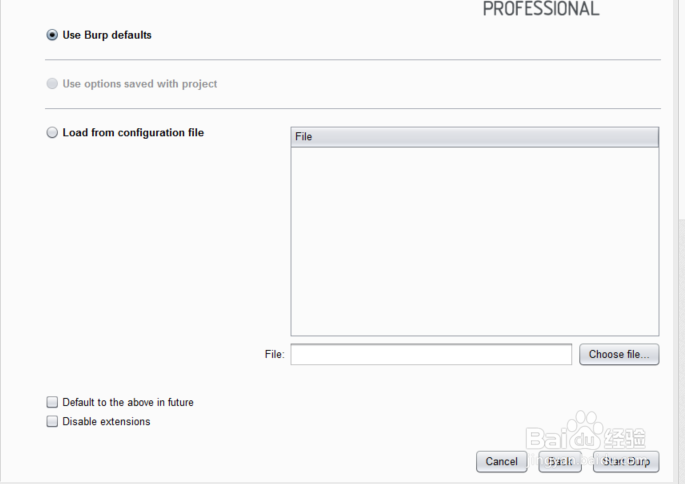
Task: Choose the "Load from configuration file" radio button
Action: pos(52,133)
